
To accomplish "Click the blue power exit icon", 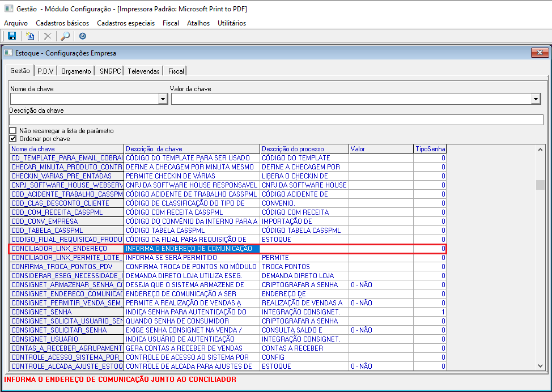I will click(x=83, y=36).
